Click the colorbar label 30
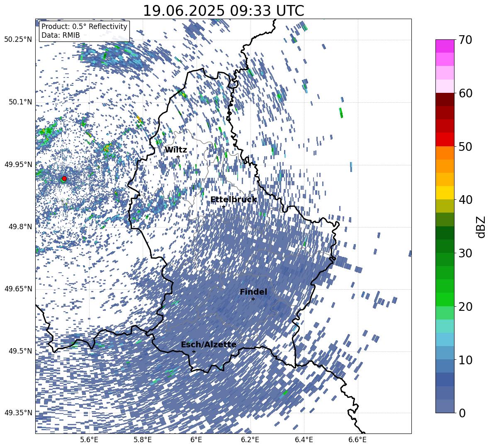Screen dimensions: 491x448 pyautogui.click(x=465, y=253)
